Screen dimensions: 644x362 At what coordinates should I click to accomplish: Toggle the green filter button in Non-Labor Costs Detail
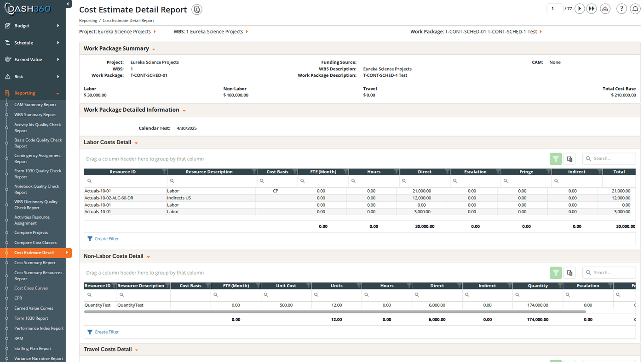point(556,273)
